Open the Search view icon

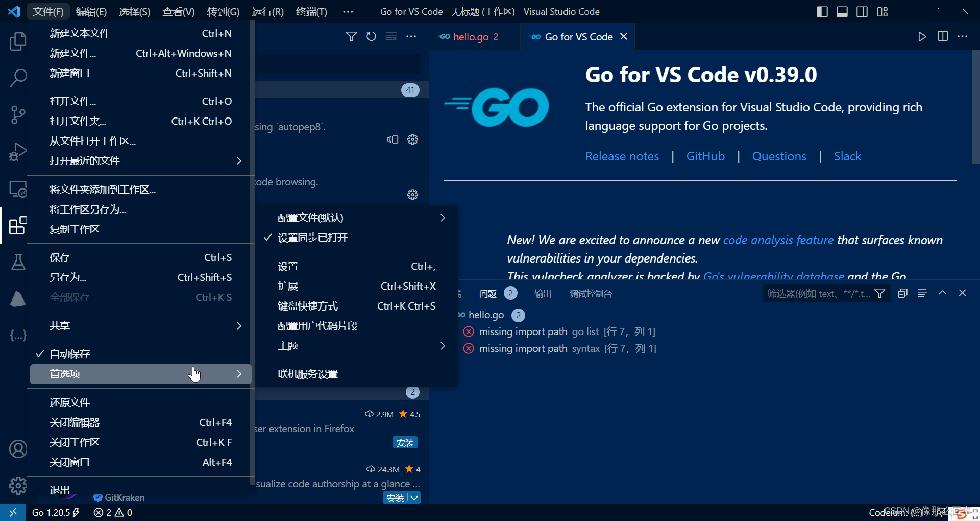coord(18,78)
